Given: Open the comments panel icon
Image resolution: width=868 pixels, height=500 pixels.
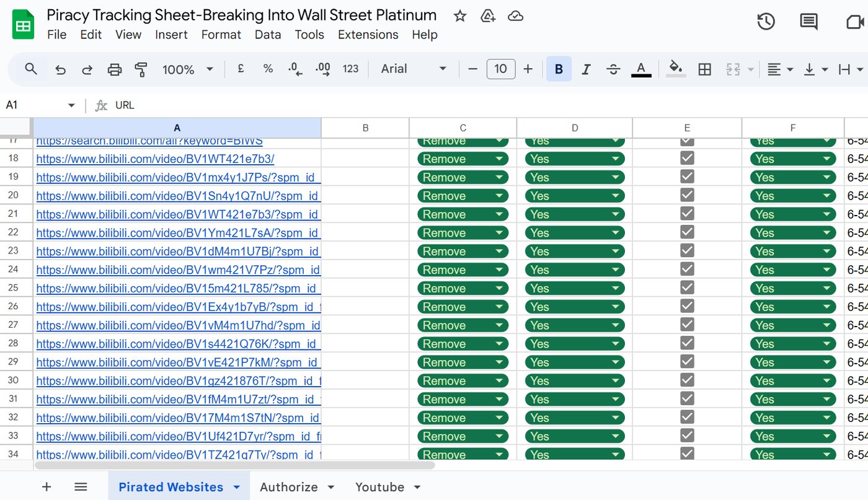Looking at the screenshot, I should (x=808, y=22).
